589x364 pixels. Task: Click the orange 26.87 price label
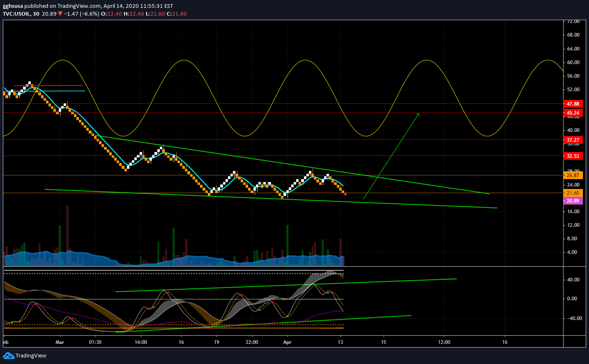click(x=573, y=175)
